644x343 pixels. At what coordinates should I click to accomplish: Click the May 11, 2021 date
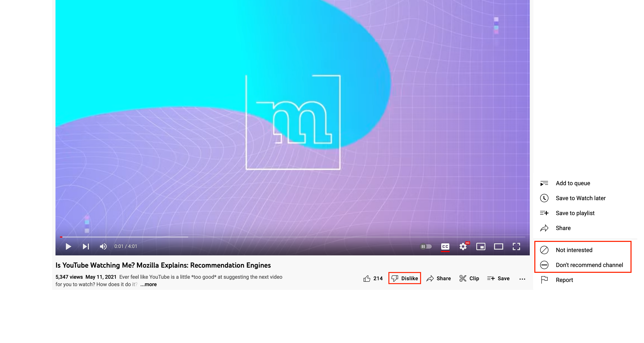point(101,277)
